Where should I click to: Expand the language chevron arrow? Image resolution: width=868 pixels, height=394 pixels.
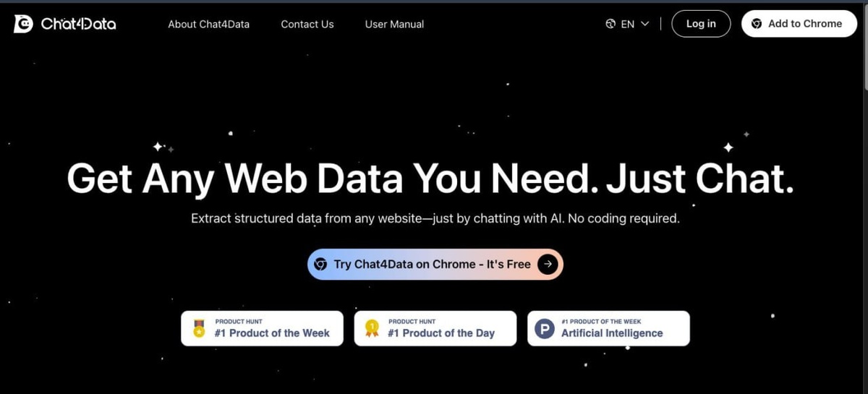(644, 24)
